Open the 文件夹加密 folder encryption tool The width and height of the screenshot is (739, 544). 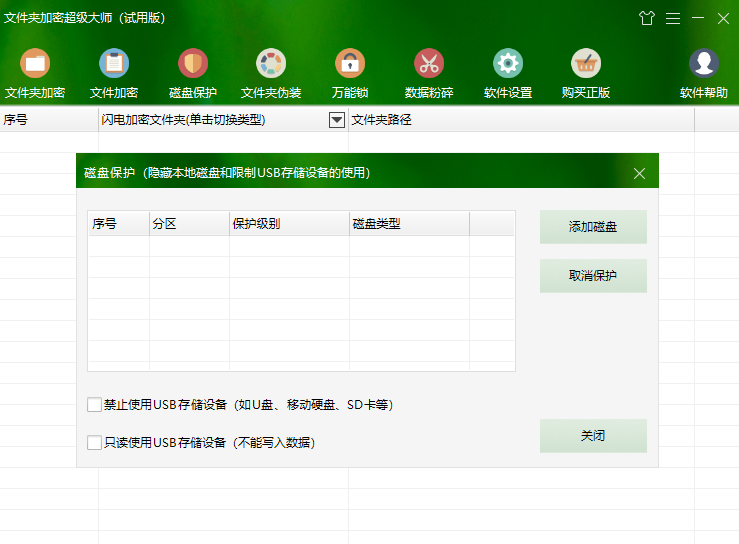pos(35,65)
